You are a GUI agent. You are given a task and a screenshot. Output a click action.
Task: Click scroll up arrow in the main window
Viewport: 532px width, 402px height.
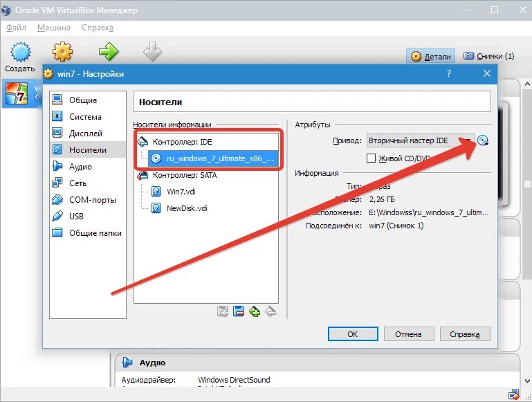[527, 84]
